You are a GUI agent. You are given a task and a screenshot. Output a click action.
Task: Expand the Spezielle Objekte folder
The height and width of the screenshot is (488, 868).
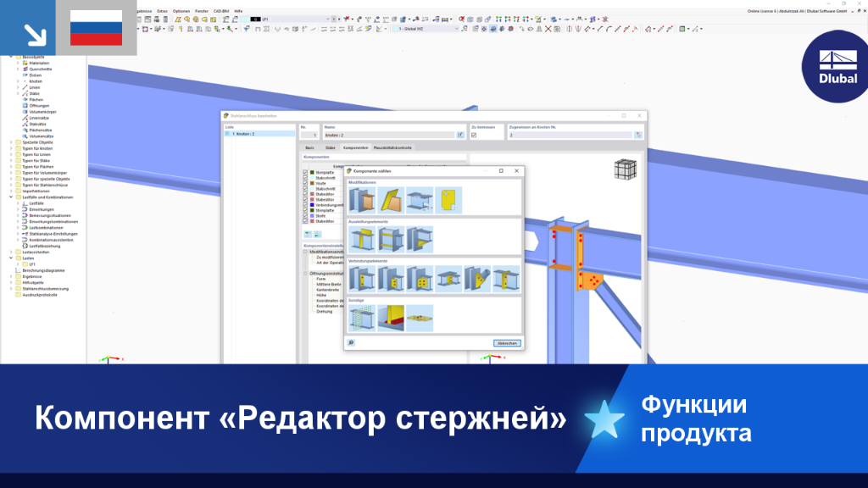click(11, 142)
